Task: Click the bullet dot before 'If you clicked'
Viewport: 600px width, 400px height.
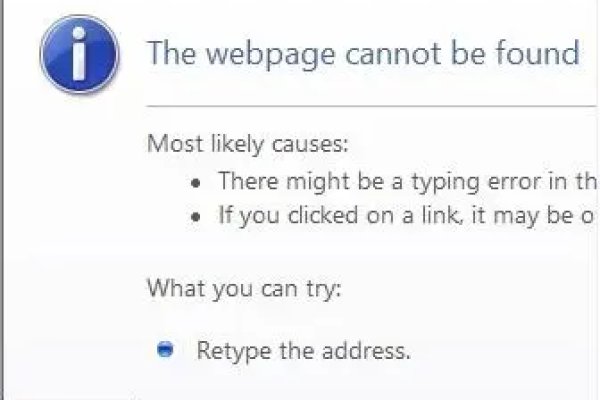Action: point(196,217)
